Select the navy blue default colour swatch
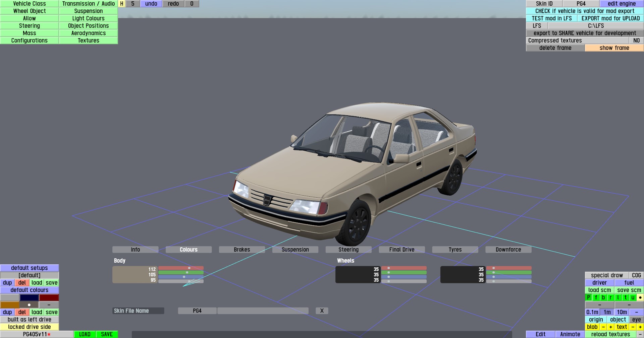644x338 pixels. (x=29, y=297)
